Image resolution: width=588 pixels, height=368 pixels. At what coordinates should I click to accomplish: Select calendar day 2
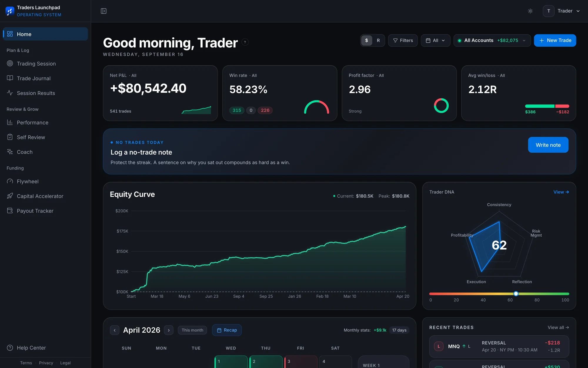266,362
